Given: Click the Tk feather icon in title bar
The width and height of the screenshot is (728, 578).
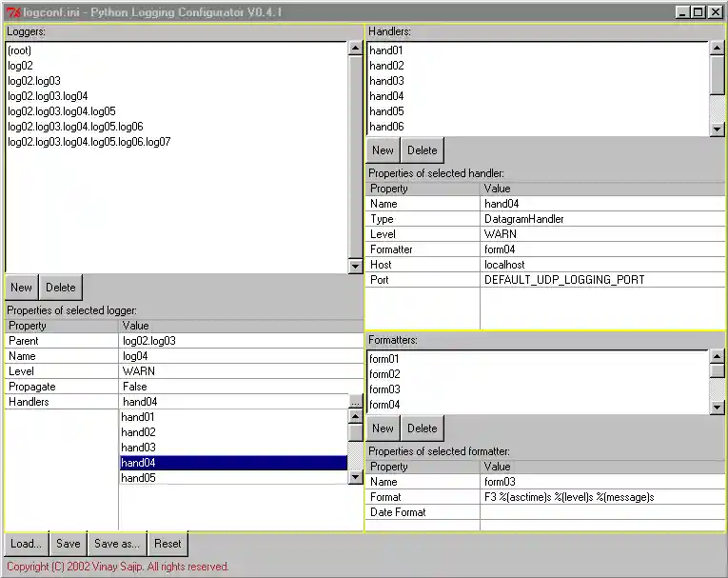Looking at the screenshot, I should click(x=13, y=12).
